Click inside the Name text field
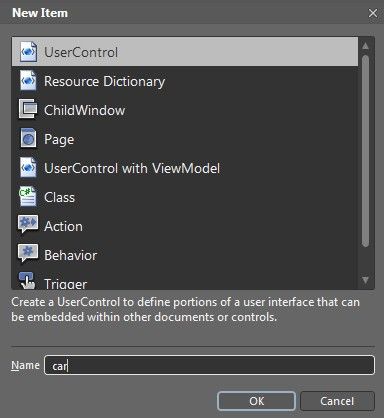Screen dimensions: 384x418 point(209,365)
